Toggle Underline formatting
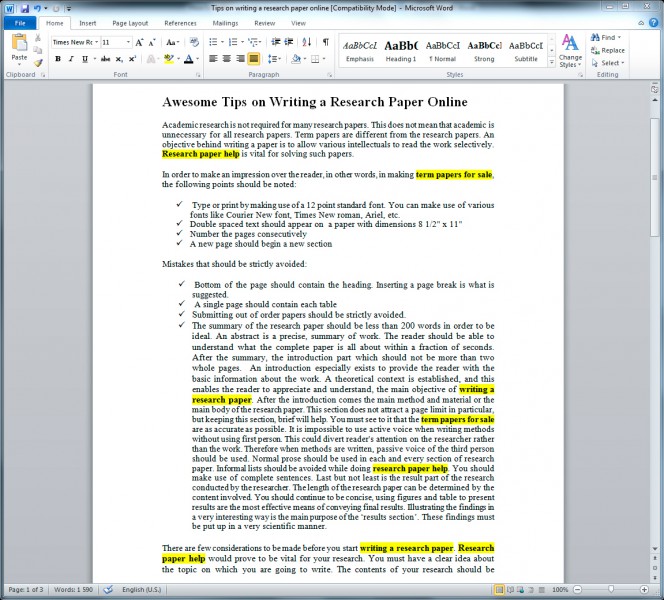Image resolution: width=664 pixels, height=600 pixels. pyautogui.click(x=85, y=59)
